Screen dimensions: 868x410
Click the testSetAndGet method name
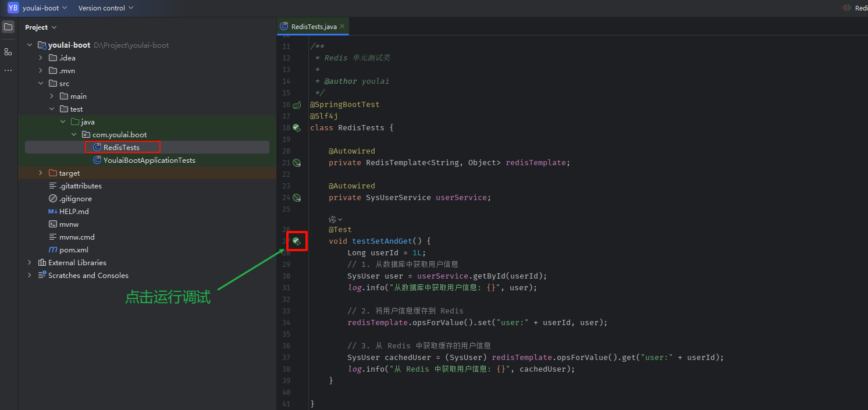click(382, 241)
